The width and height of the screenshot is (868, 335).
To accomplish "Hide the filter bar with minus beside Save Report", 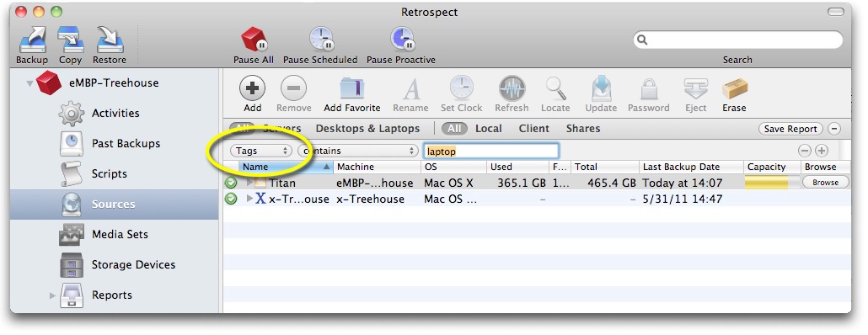I will point(833,130).
